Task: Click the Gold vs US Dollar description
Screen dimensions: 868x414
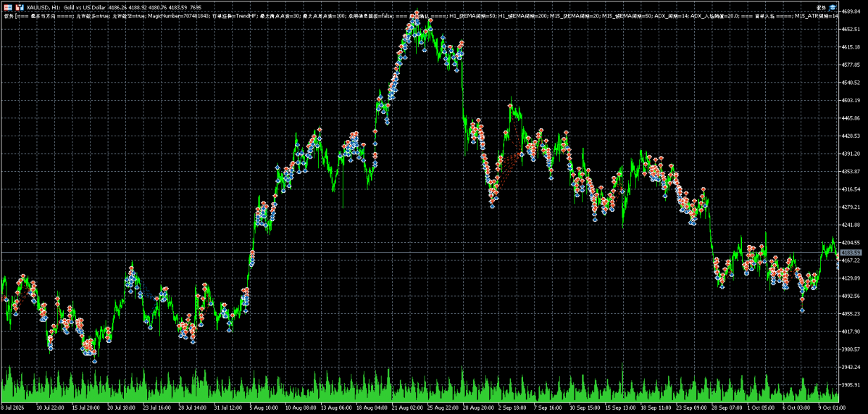Action: pos(84,7)
